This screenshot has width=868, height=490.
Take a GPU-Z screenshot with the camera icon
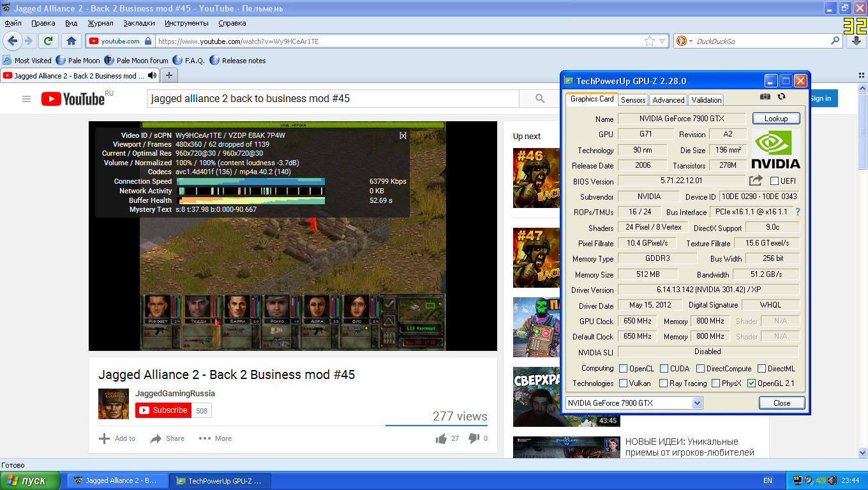(x=765, y=96)
